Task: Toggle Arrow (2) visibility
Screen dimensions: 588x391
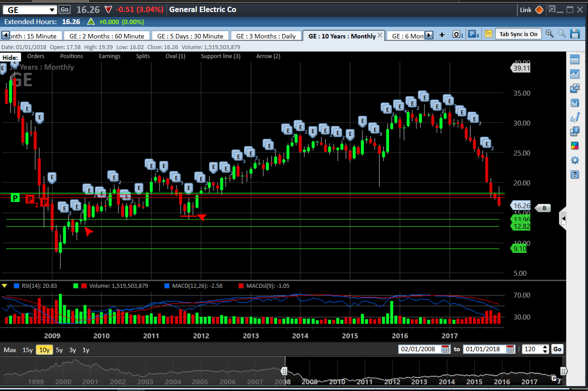Action: tap(268, 56)
